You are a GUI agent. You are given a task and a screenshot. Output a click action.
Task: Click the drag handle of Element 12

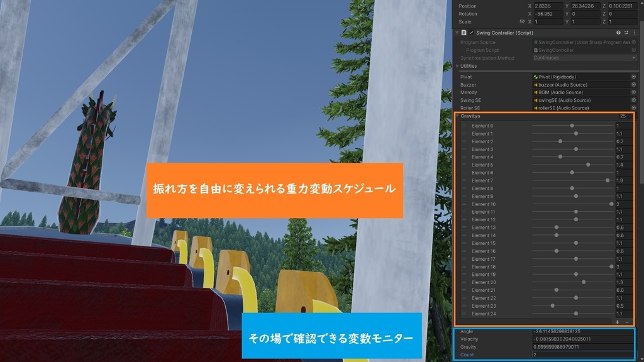coord(464,219)
